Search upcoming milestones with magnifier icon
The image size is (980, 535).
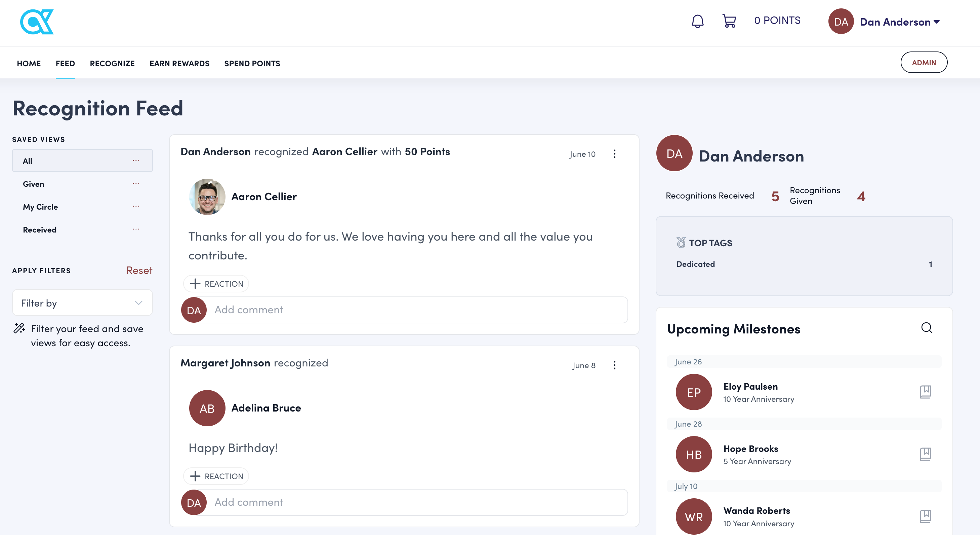coord(926,328)
